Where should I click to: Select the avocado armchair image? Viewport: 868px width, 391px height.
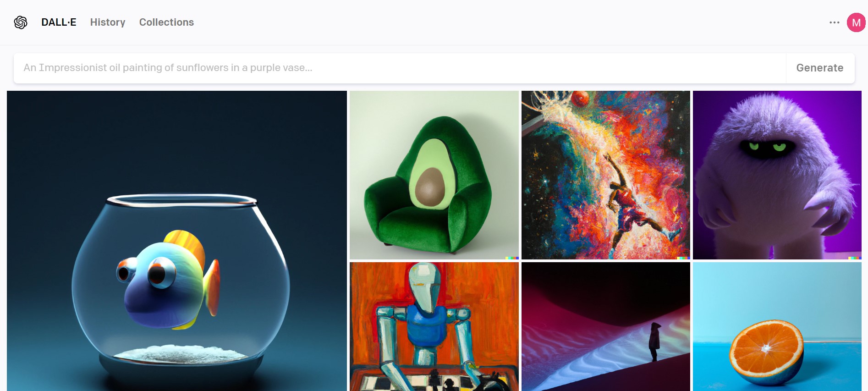434,175
